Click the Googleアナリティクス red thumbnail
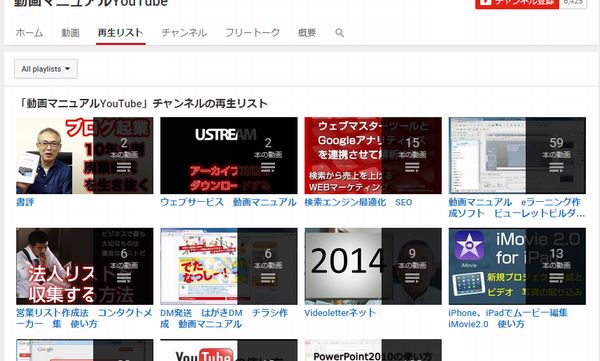Screen dimensions: 600x361 click(x=373, y=155)
